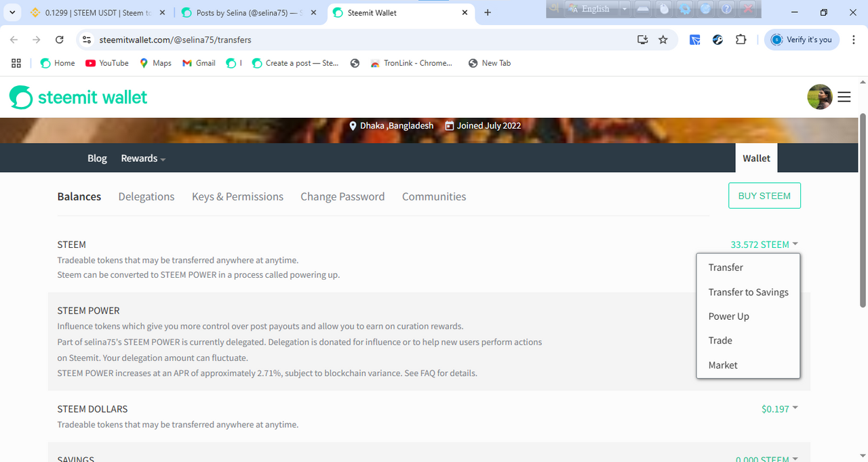Viewport: 868px width, 462px height.
Task: Toggle the 33.572 STEEM balance dropdown
Action: pos(764,245)
